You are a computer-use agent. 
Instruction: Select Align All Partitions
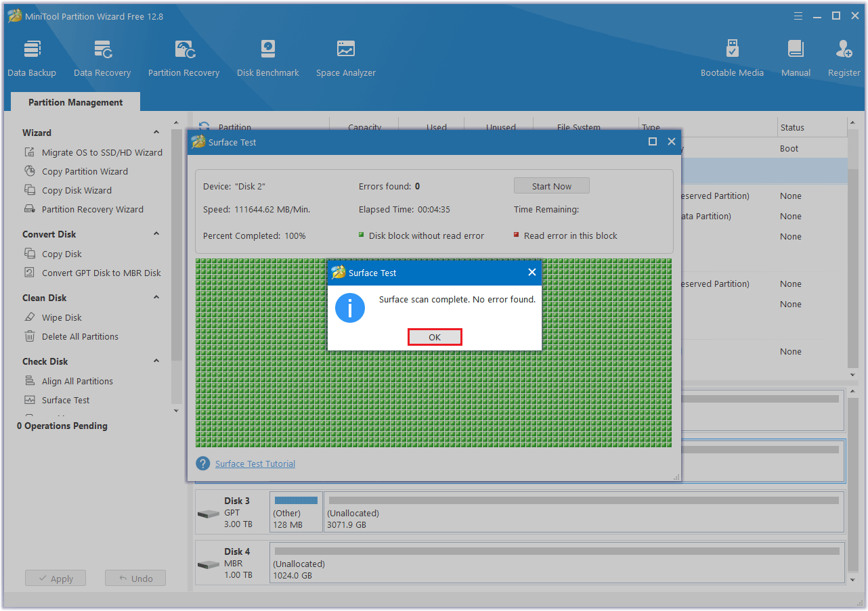coord(77,381)
